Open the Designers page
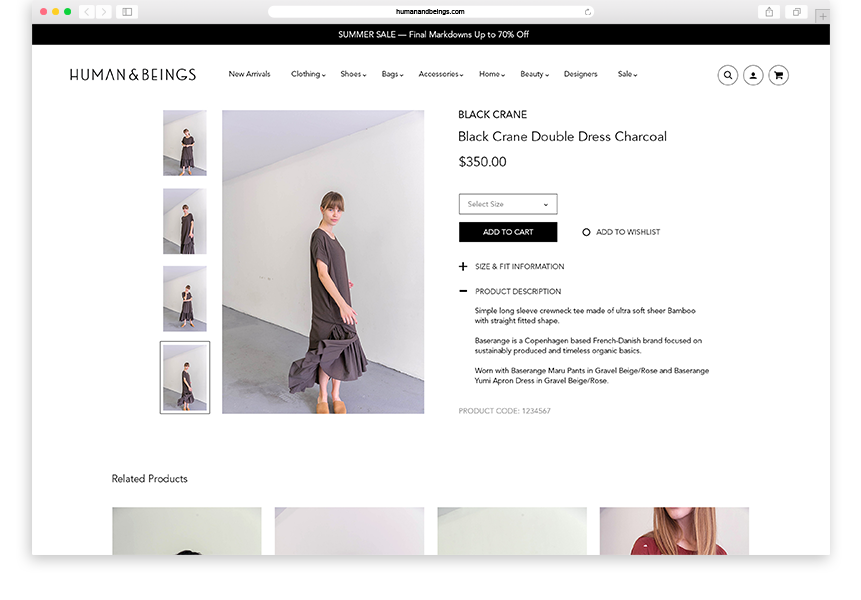Image resolution: width=861 pixels, height=600 pixels. 580,74
